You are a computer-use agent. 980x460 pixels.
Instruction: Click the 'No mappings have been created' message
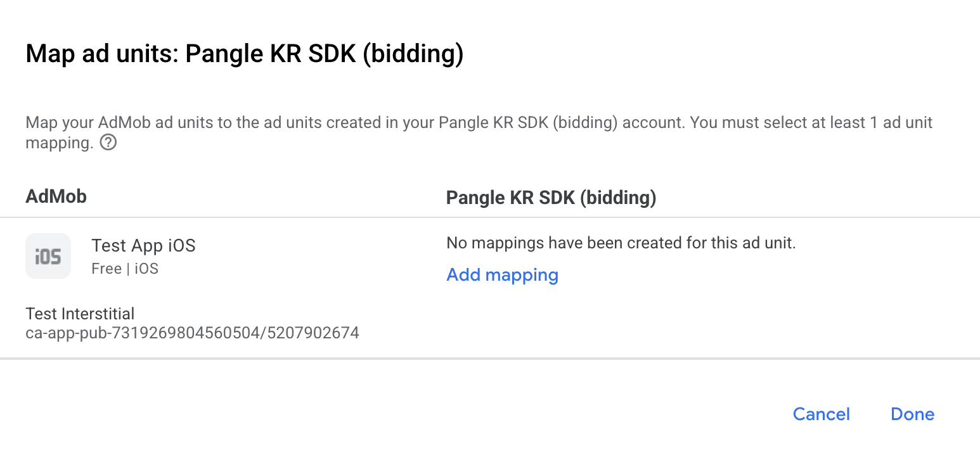coord(621,243)
